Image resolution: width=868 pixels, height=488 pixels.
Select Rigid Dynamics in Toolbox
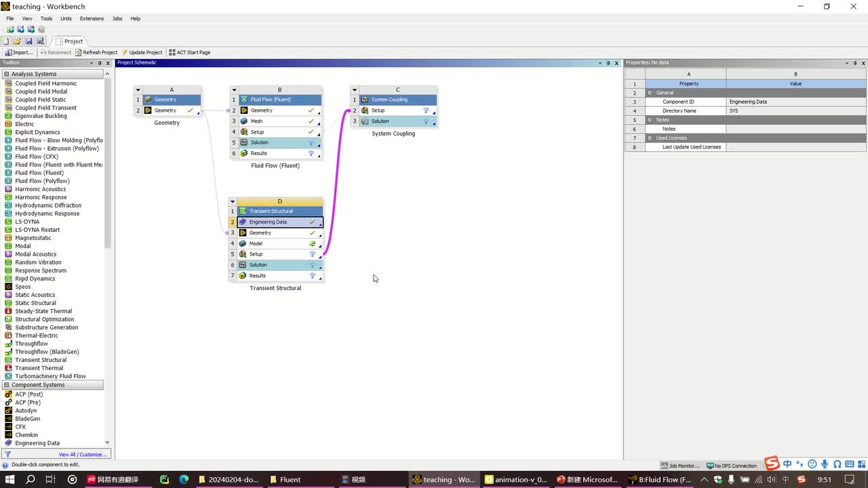[x=35, y=279]
